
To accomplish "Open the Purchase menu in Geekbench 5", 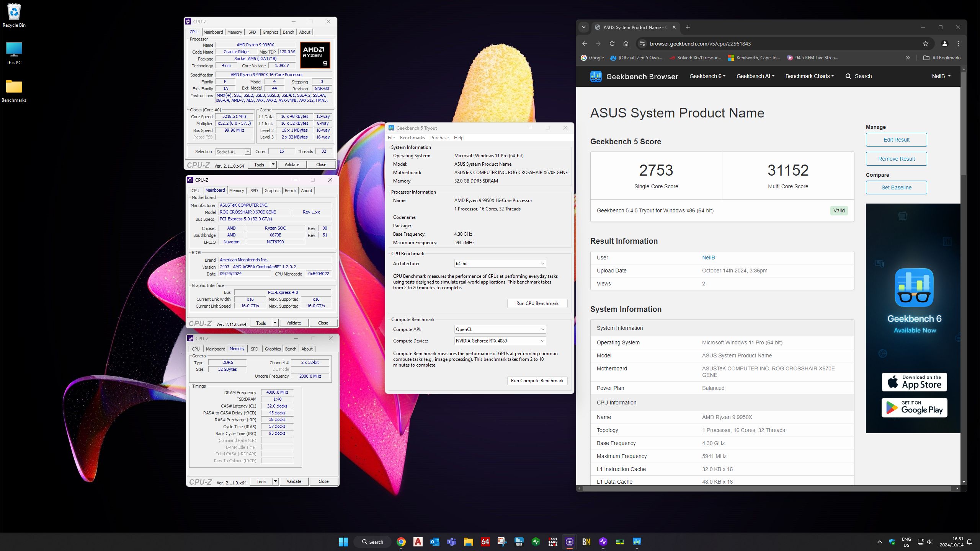I will (x=439, y=138).
